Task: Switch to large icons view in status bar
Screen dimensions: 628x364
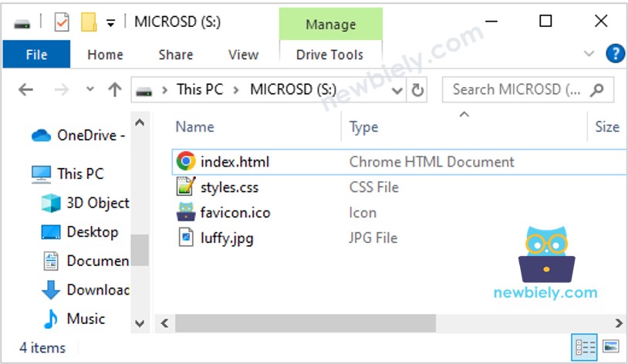Action: pyautogui.click(x=610, y=346)
